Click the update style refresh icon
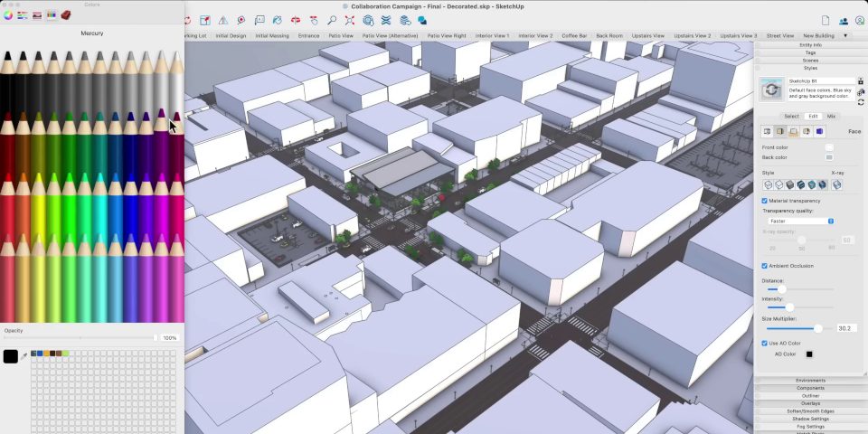 [x=861, y=102]
